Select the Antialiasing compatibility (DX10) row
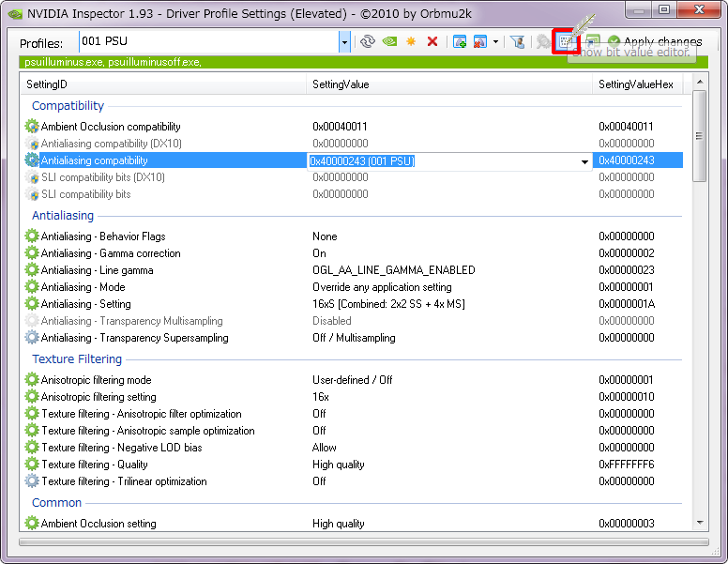 (353, 144)
